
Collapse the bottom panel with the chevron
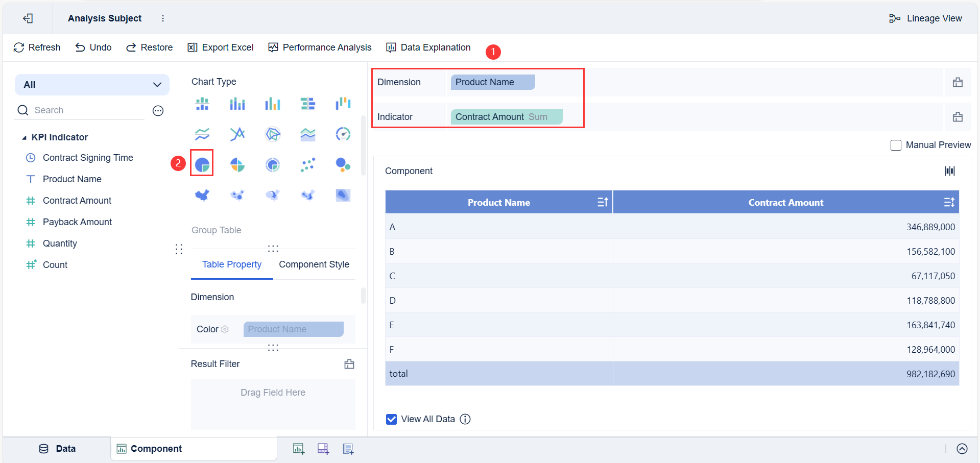pos(961,449)
